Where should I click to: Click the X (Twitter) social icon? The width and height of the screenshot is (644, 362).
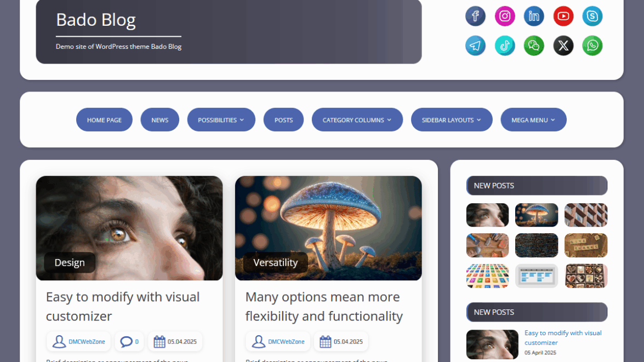(x=563, y=45)
